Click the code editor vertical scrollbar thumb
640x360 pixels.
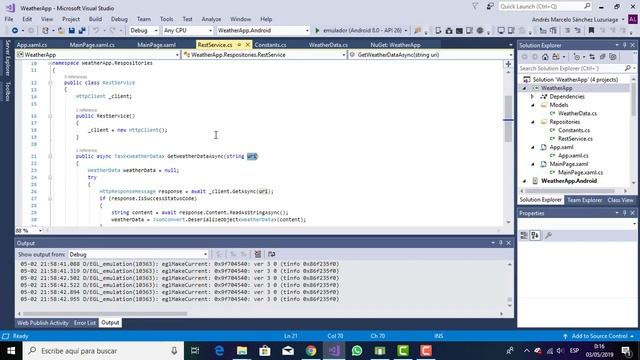(x=508, y=118)
